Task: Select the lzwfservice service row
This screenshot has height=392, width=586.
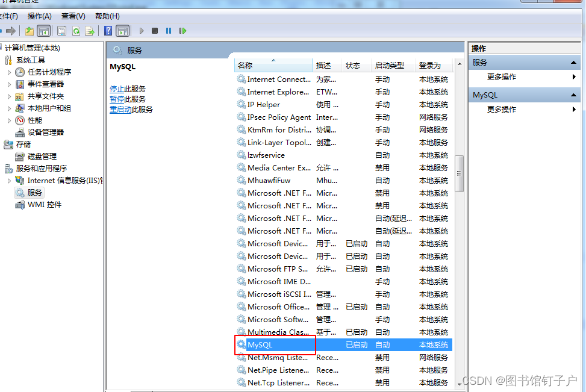Action: [344, 155]
